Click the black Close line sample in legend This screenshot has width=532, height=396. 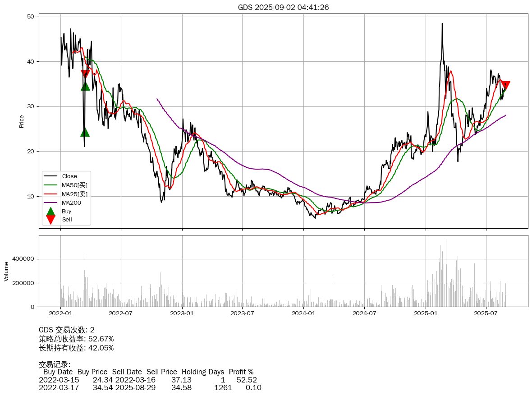coord(51,176)
